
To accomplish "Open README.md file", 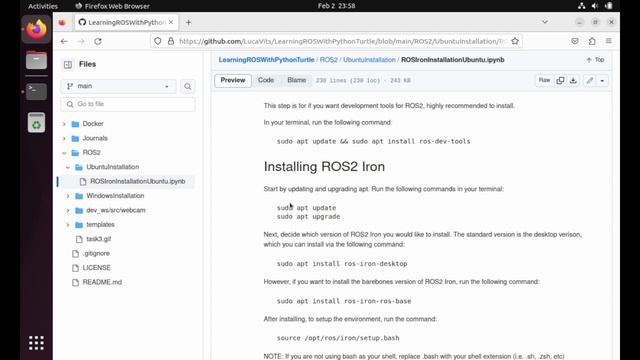I will pyautogui.click(x=102, y=282).
